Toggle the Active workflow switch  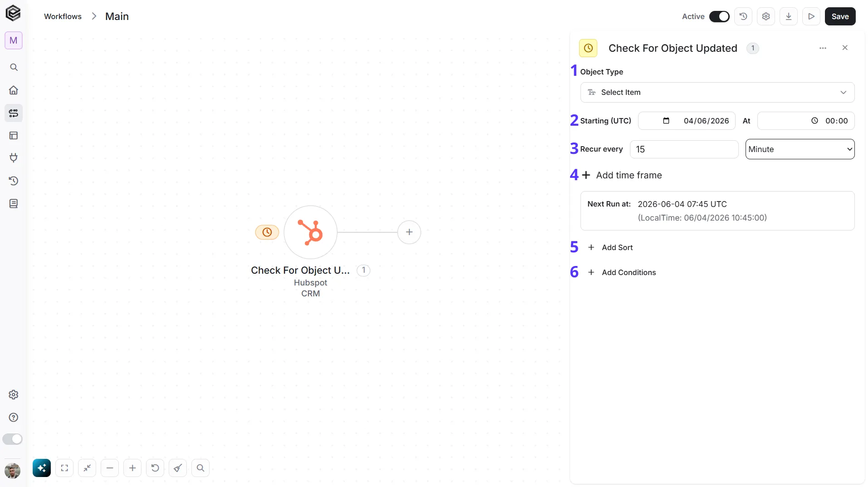719,16
